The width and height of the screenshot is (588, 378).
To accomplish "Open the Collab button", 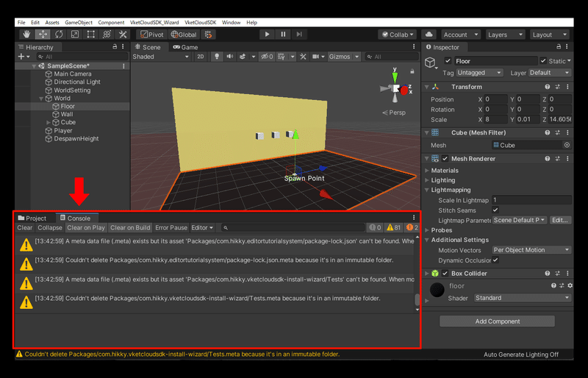I will pos(398,35).
